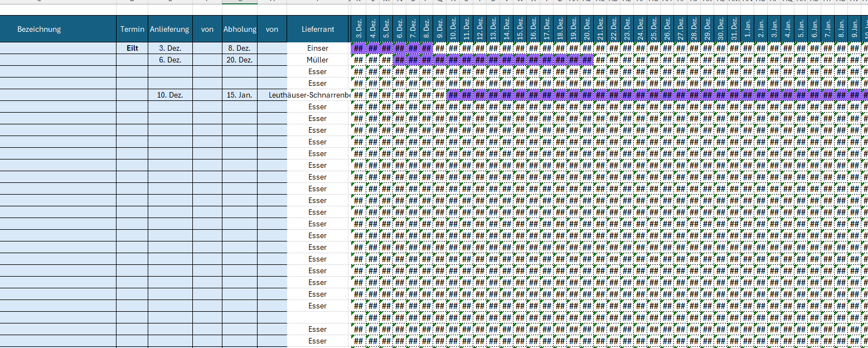This screenshot has height=348, width=868.
Task: Select Anlieferung cell 6. Dez. in Müller row
Action: (170, 60)
